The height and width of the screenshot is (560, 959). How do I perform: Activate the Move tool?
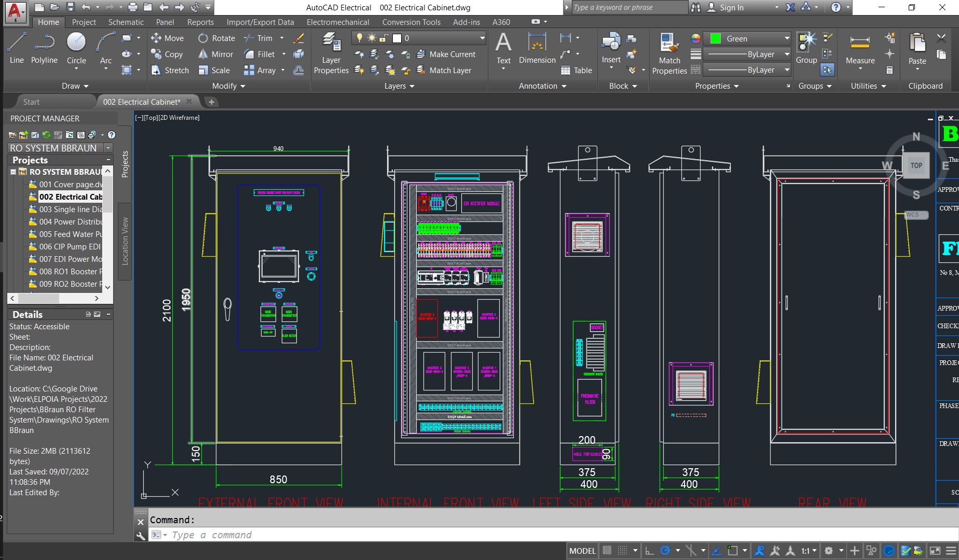coord(167,38)
